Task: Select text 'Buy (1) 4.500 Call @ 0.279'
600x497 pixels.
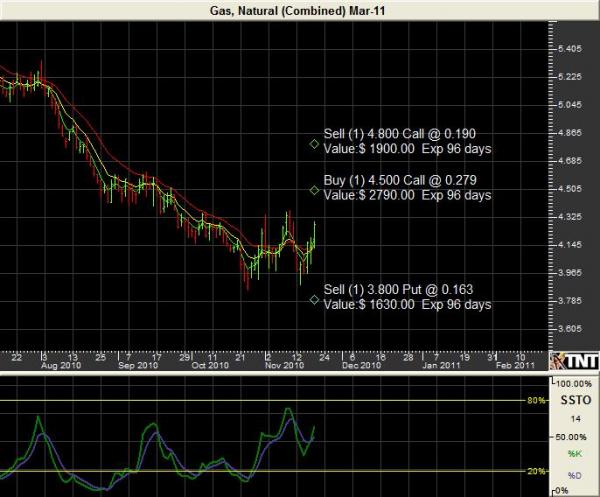Action: pos(400,180)
